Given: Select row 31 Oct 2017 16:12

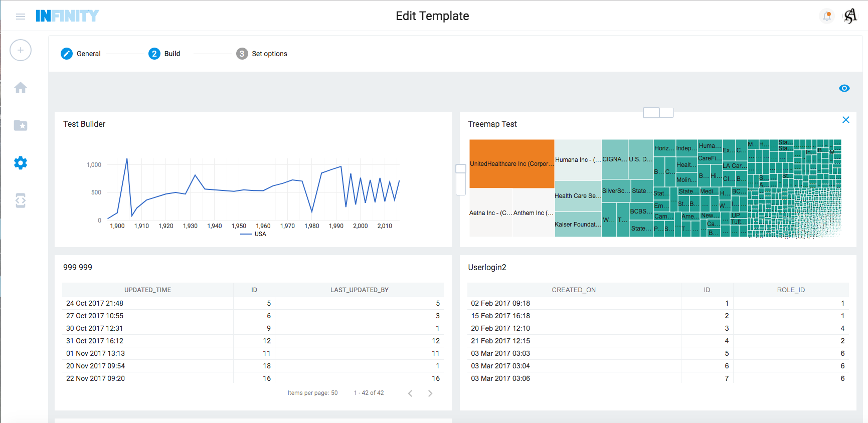Looking at the screenshot, I should tap(253, 341).
